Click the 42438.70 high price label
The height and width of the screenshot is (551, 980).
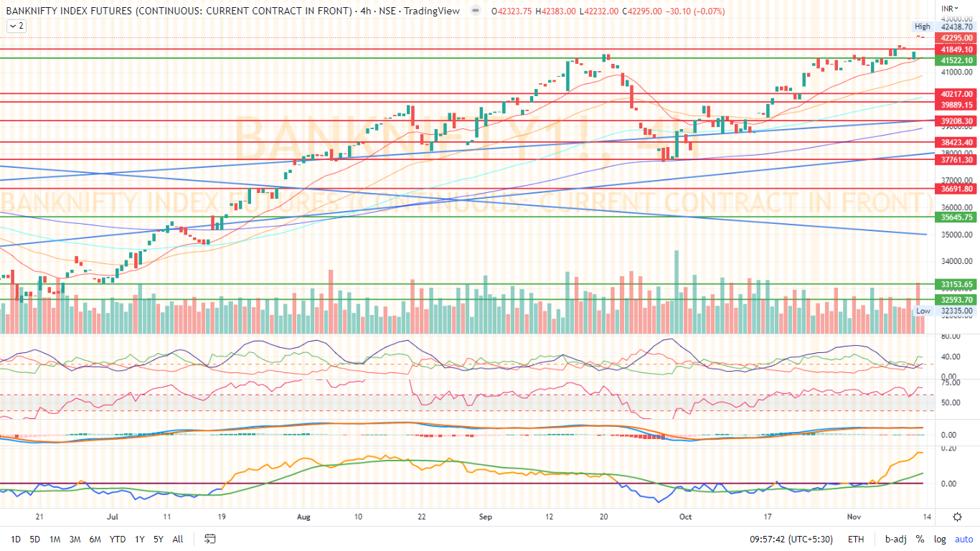click(956, 27)
